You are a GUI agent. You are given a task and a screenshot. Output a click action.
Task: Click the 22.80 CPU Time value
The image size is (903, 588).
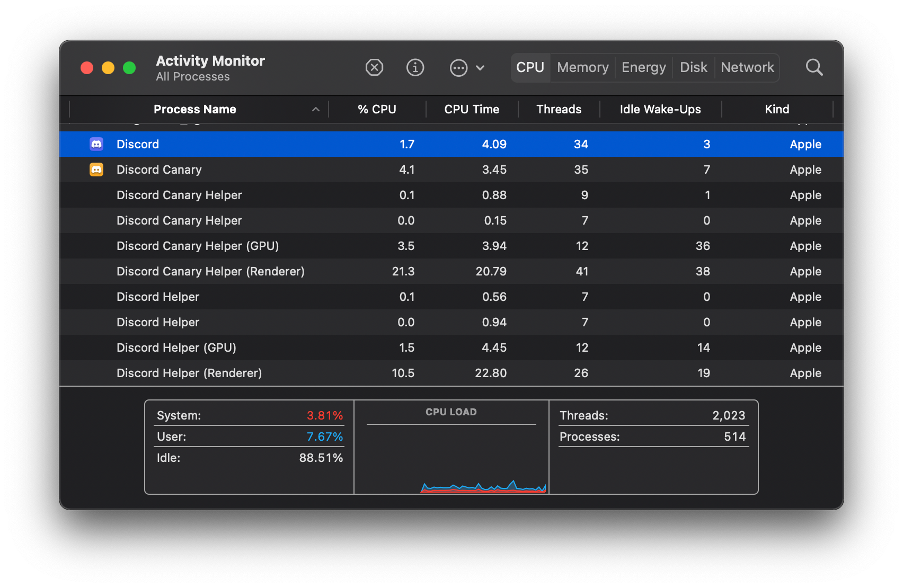[x=491, y=373]
